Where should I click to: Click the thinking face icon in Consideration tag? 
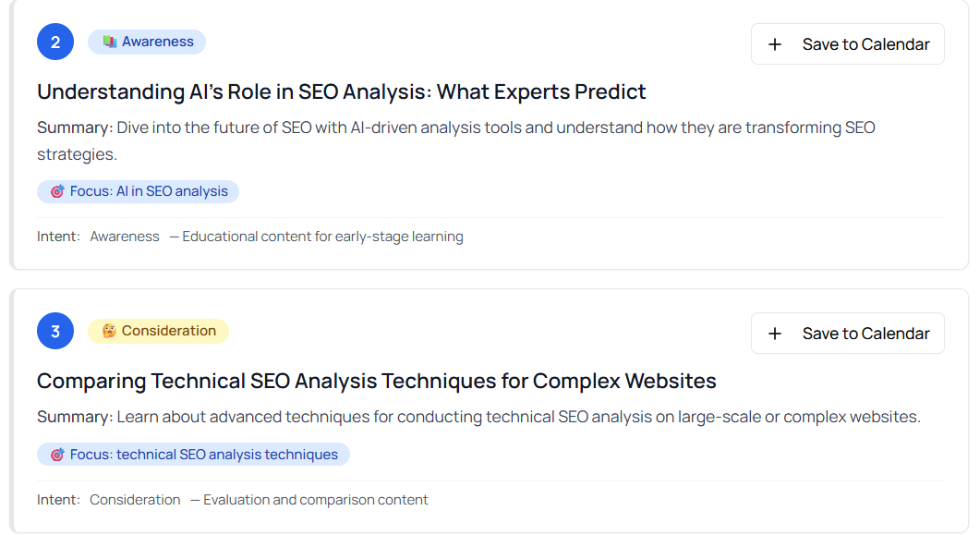point(109,331)
